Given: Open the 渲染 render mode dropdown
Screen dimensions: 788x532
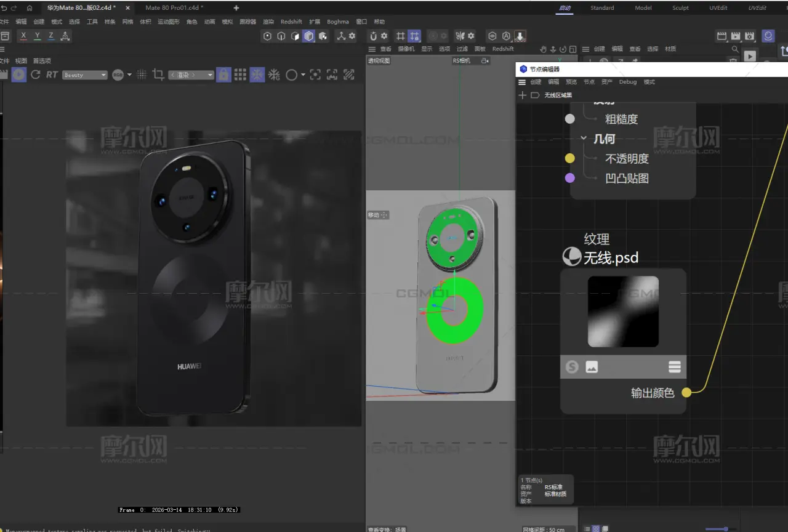Looking at the screenshot, I should click(x=191, y=75).
